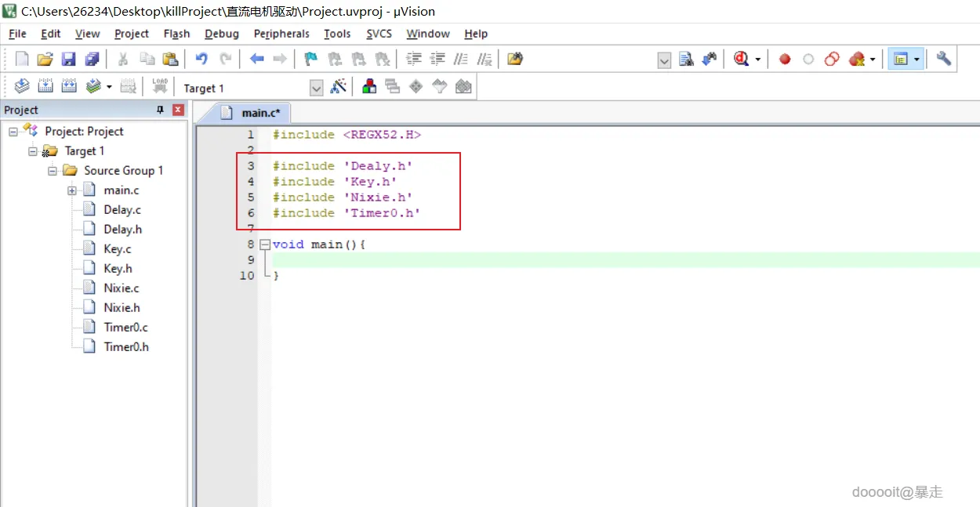Viewport: 980px width, 507px height.
Task: Close the Project panel
Action: tap(178, 110)
